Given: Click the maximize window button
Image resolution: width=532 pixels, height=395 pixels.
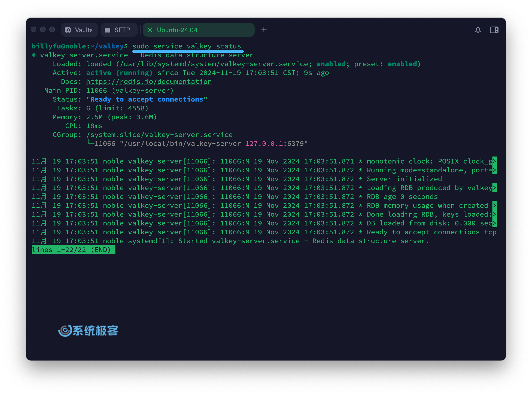Looking at the screenshot, I should 52,29.
